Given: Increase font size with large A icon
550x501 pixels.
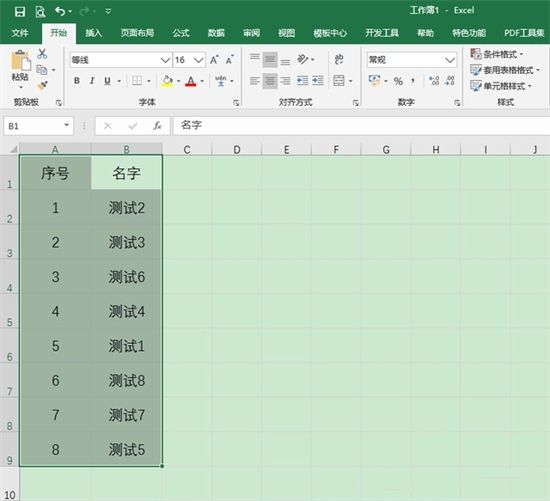Looking at the screenshot, I should [x=214, y=60].
